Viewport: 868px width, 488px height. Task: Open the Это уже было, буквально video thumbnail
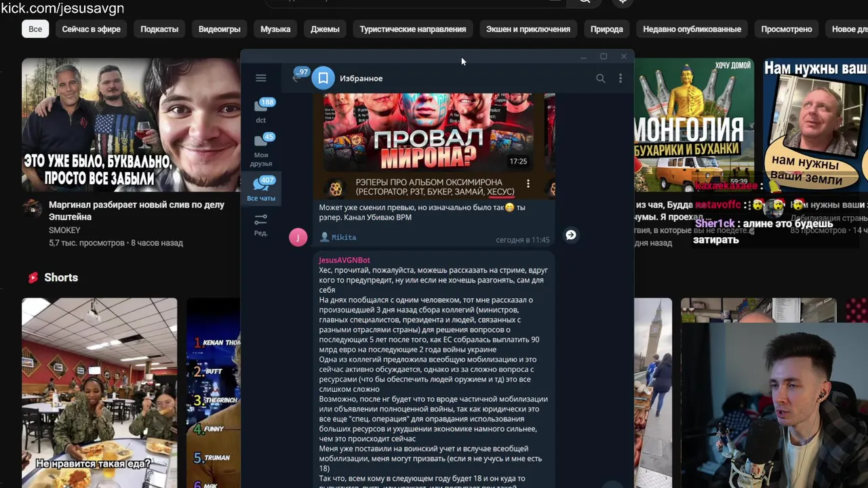[131, 125]
